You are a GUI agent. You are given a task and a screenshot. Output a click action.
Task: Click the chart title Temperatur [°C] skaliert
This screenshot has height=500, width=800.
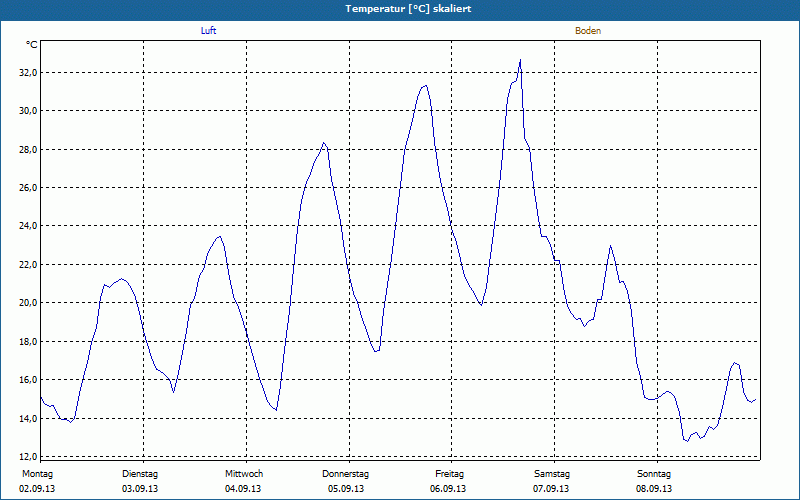tap(408, 9)
